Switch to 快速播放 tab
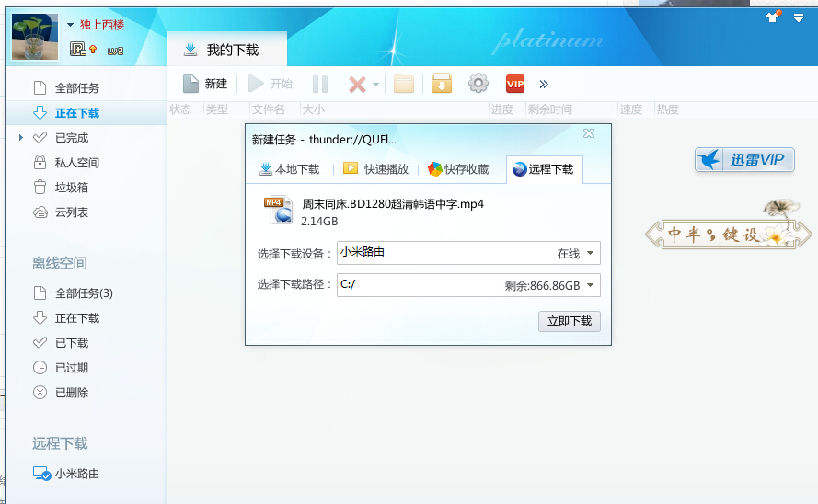This screenshot has height=504, width=818. [x=375, y=169]
